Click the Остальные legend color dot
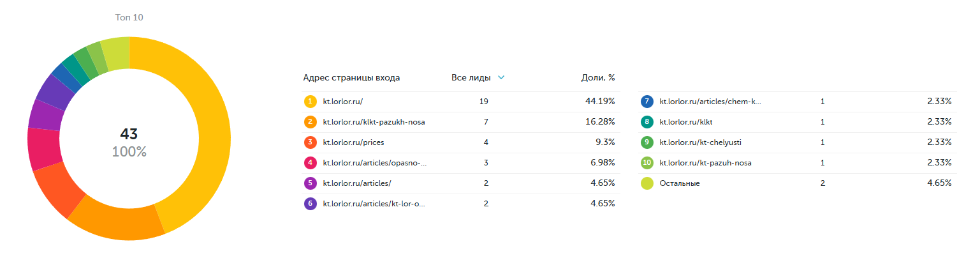The image size is (980, 260). pyautogui.click(x=647, y=183)
